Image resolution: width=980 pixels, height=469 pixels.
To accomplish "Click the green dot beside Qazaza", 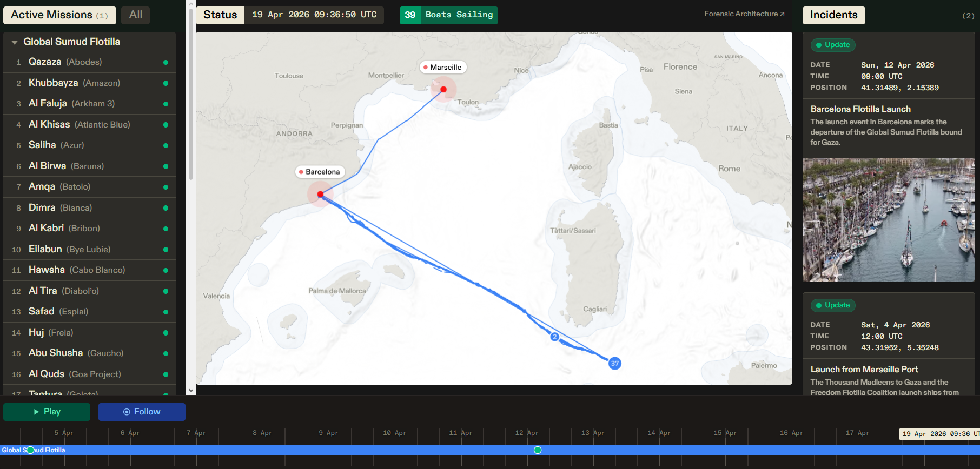I will point(165,63).
